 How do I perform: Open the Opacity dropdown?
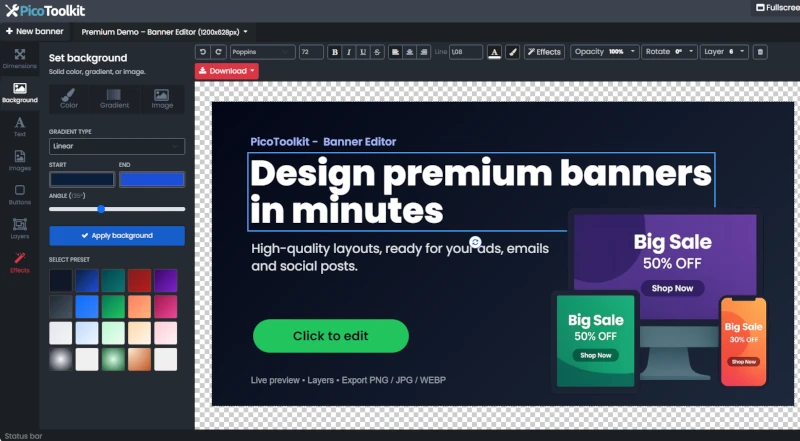coord(603,52)
